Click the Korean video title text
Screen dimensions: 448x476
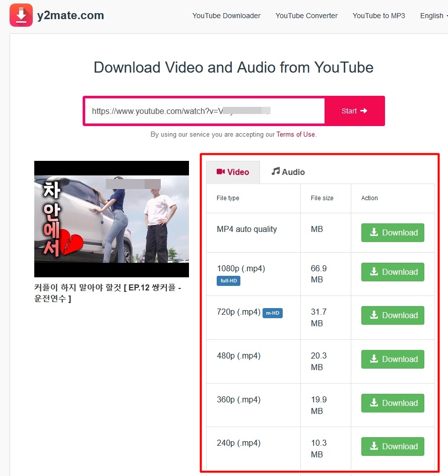point(108,293)
